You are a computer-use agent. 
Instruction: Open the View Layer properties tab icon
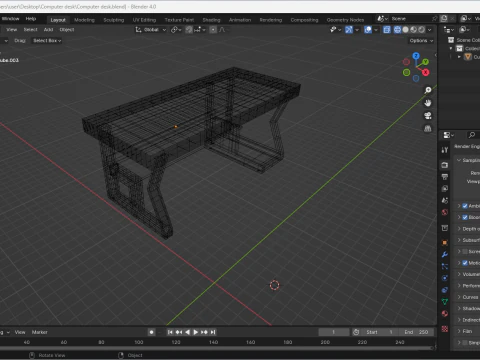pyautogui.click(x=445, y=189)
